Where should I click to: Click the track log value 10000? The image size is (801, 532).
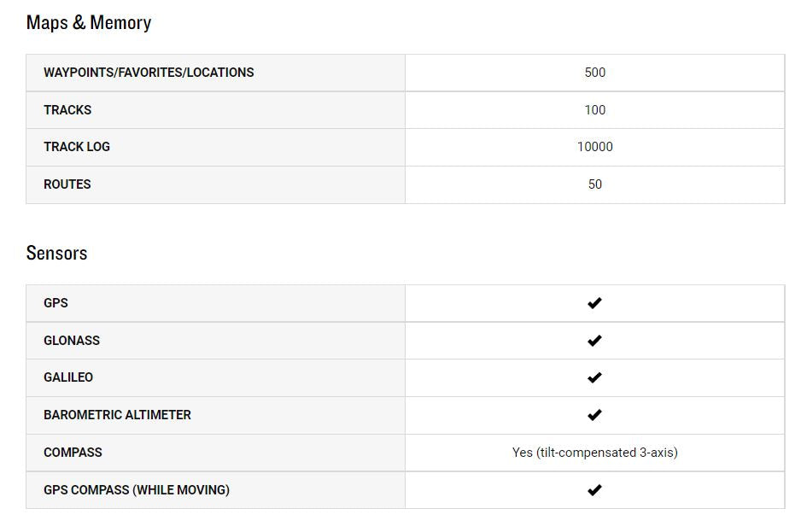tap(595, 147)
